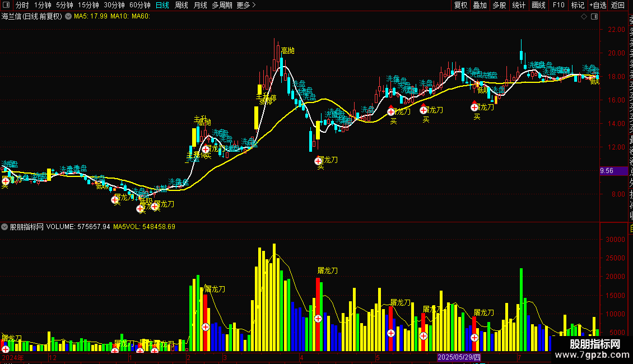Expand the 股朋指标网 volume indicator dropdown

4,227
